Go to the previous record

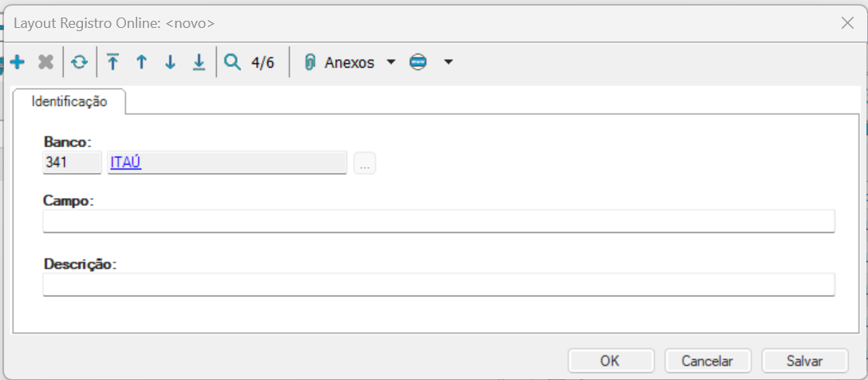(x=141, y=62)
